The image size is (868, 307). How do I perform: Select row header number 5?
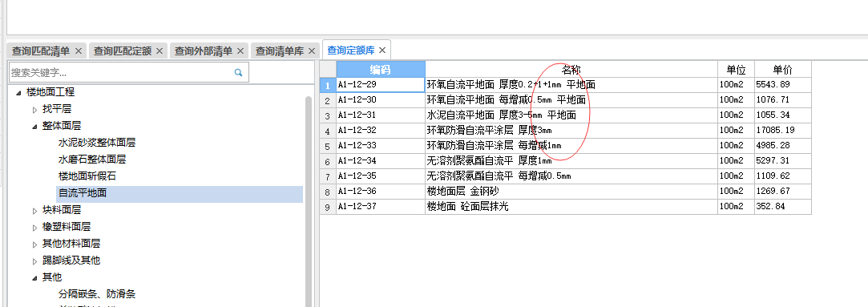point(328,146)
